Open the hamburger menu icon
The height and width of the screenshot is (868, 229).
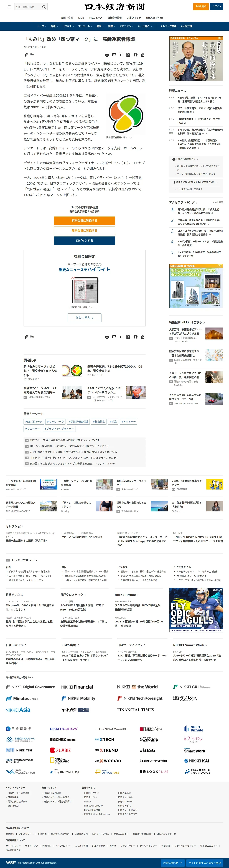pos(9,7)
